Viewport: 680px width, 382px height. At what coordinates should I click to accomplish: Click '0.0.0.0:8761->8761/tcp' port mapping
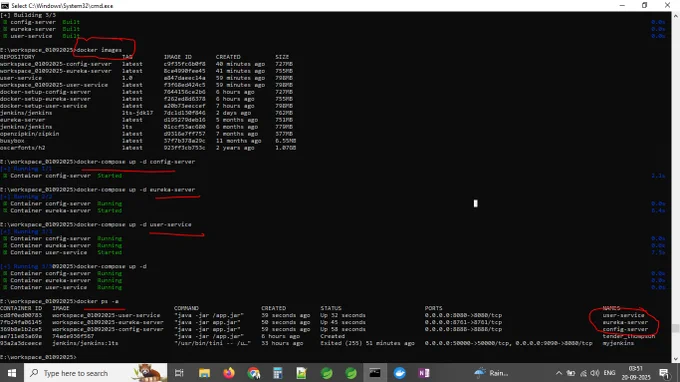coord(463,322)
